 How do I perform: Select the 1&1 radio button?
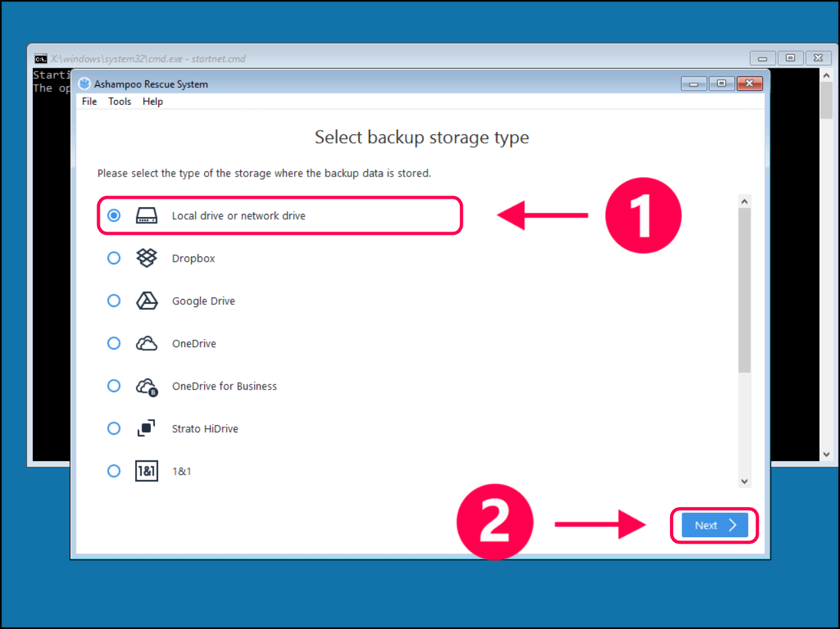tap(114, 471)
